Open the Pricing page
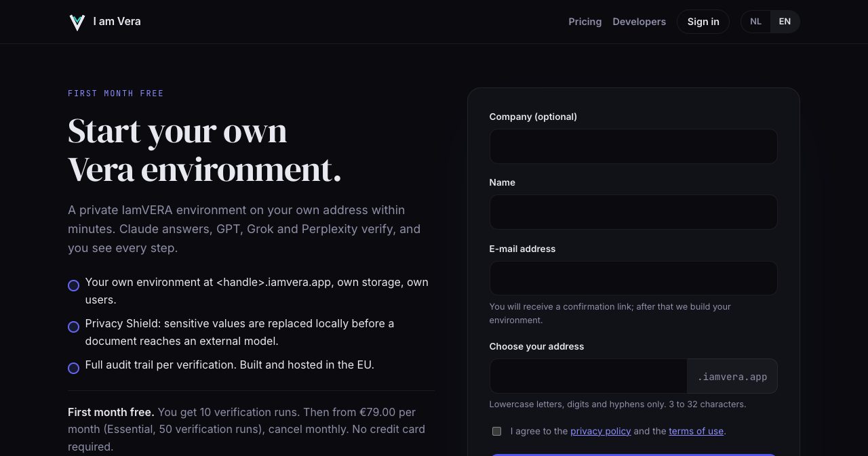This screenshot has width=868, height=456. (x=585, y=22)
